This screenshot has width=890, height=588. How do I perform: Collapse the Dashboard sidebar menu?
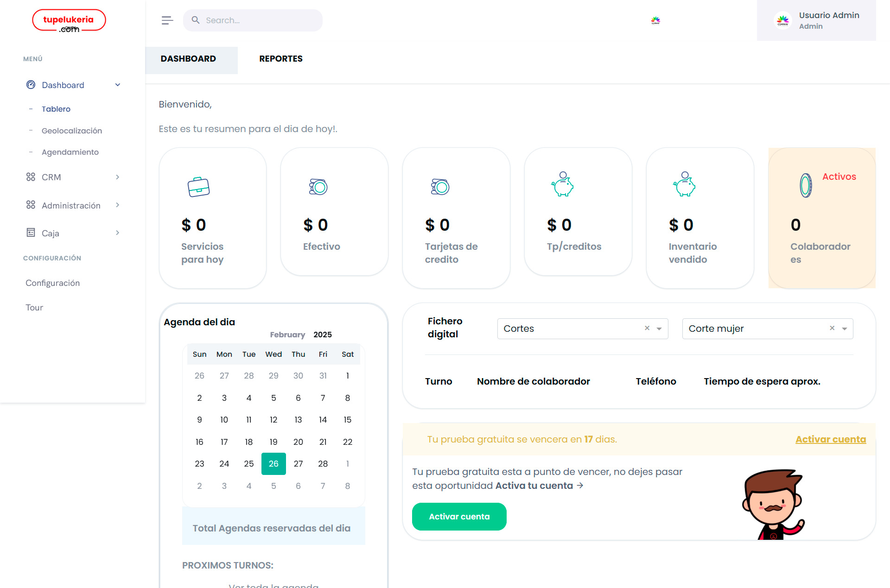(x=118, y=85)
